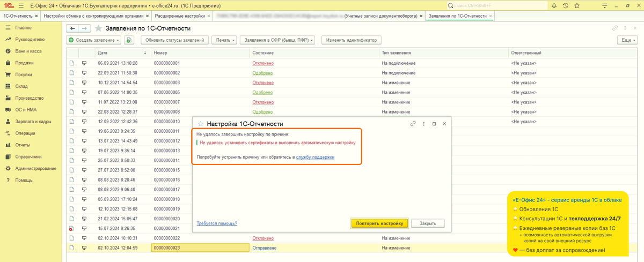Close the 1С-Отчетность tab
Viewport: 644px width, 262px height.
click(x=36, y=16)
